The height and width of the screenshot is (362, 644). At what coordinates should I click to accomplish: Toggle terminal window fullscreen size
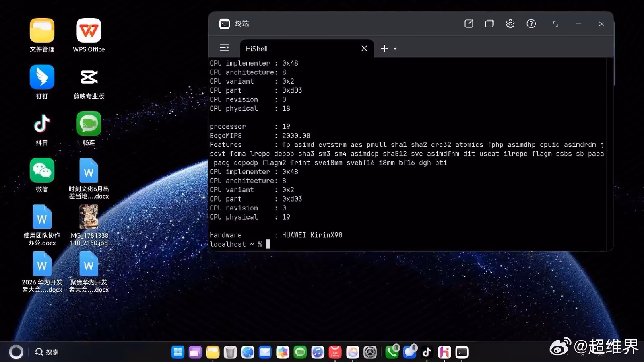[555, 24]
